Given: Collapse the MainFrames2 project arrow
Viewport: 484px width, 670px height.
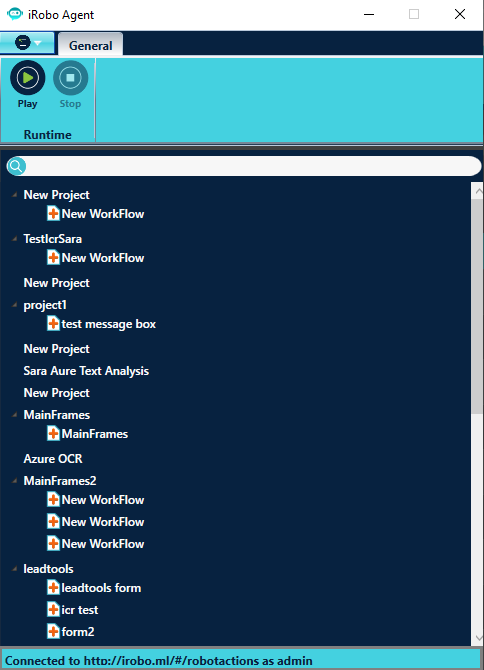Looking at the screenshot, I should (15, 481).
